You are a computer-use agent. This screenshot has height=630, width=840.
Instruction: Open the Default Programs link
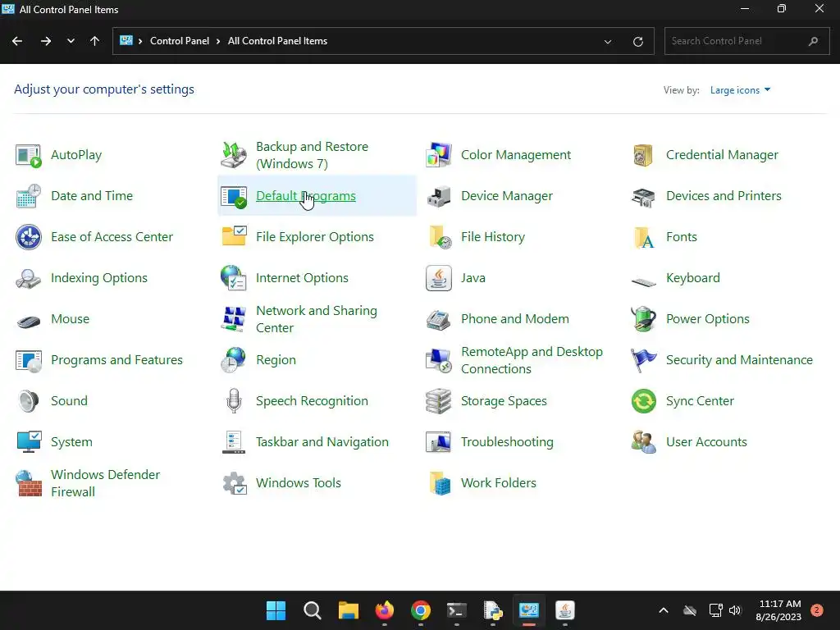pyautogui.click(x=305, y=196)
